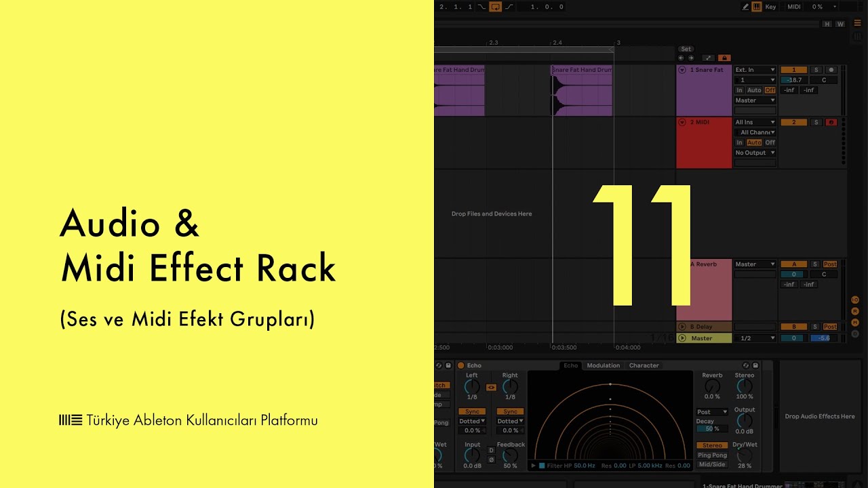Click the H optimize height button

(x=827, y=24)
